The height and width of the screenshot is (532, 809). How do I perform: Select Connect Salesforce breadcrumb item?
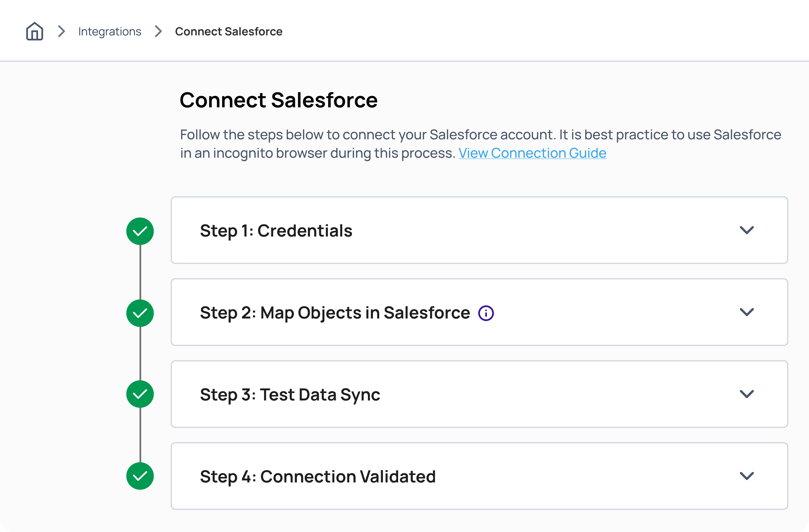(x=229, y=32)
